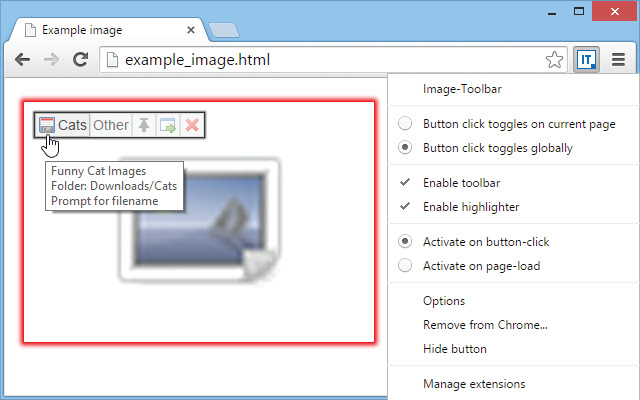This screenshot has width=640, height=400.
Task: Select Button click toggles globally
Action: coord(514,147)
